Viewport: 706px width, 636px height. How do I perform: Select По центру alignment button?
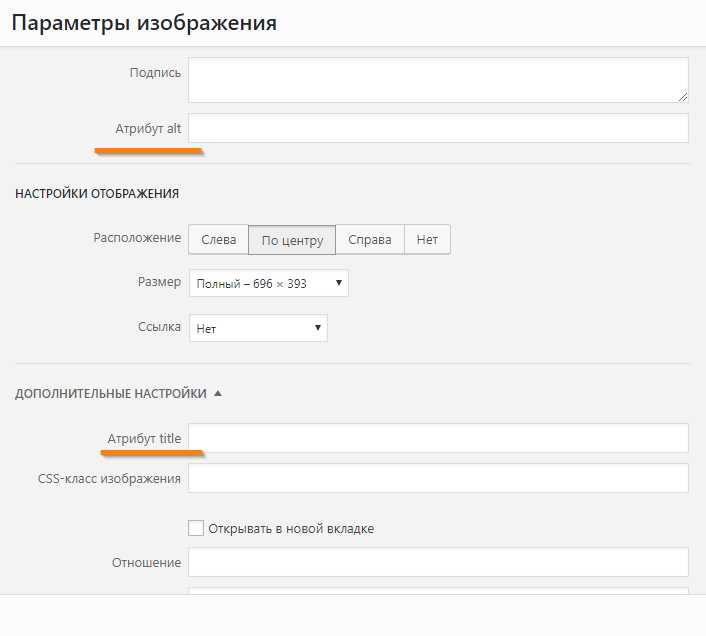click(292, 240)
